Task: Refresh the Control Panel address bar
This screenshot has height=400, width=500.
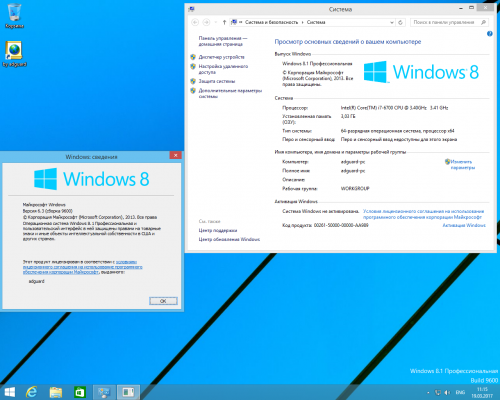Action: [400, 22]
